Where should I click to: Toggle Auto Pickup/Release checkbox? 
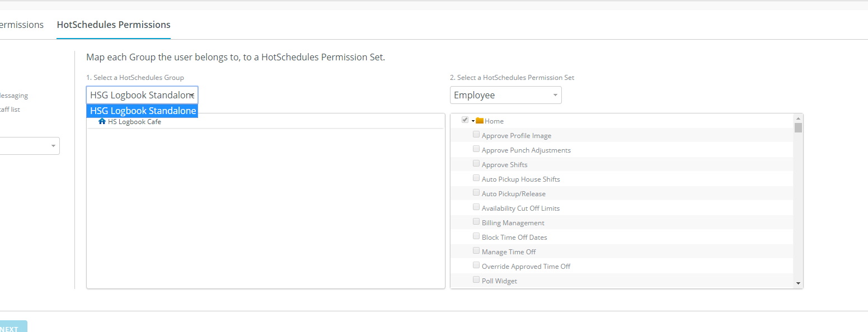click(x=476, y=193)
